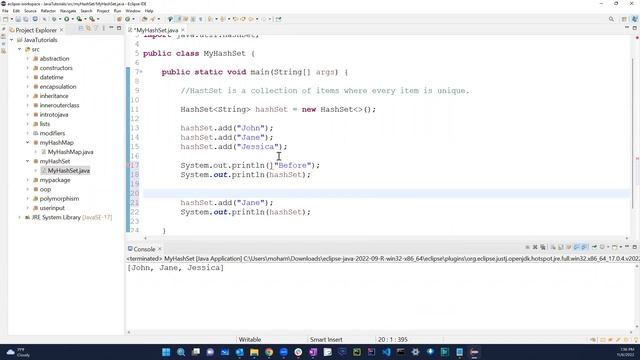Select MyHashMap.java in Project Explorer
Viewport: 640px width, 360px height.
[70, 152]
